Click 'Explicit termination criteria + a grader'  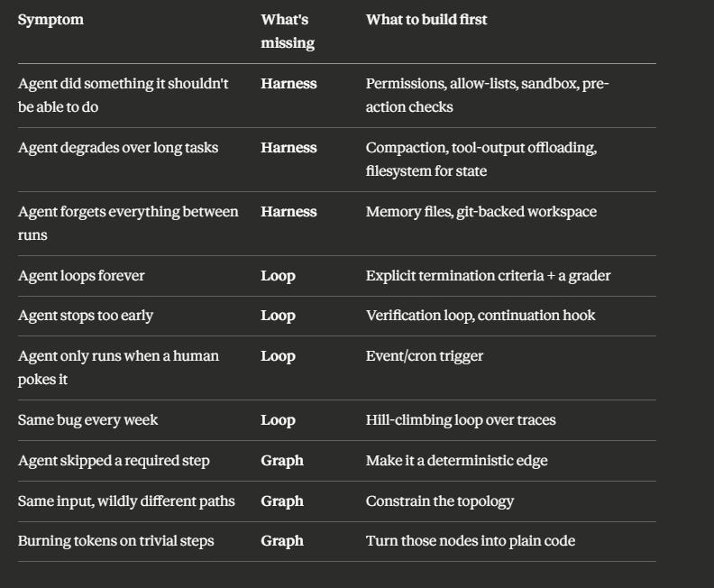(x=488, y=276)
